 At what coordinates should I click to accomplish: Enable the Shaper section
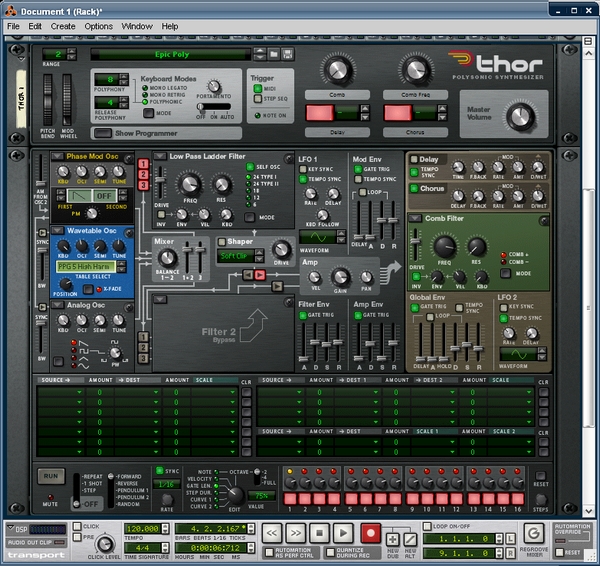[222, 242]
